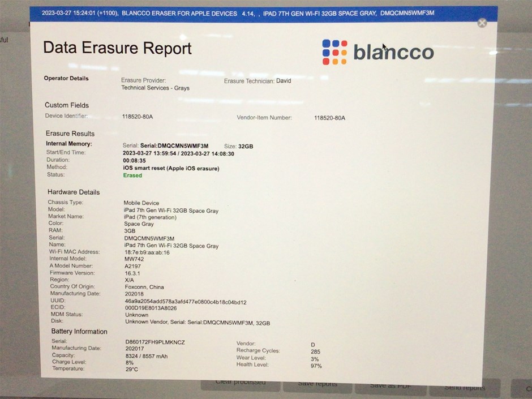Click the green Erased status text

[x=132, y=175]
